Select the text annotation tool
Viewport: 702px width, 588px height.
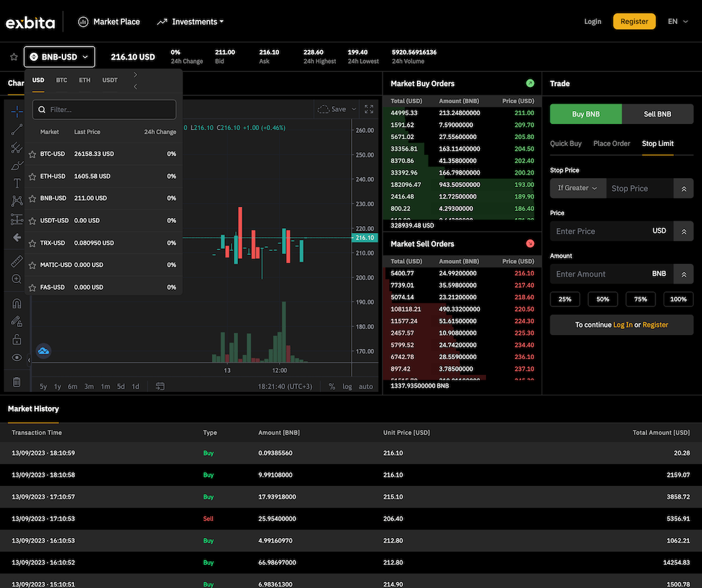tap(16, 183)
